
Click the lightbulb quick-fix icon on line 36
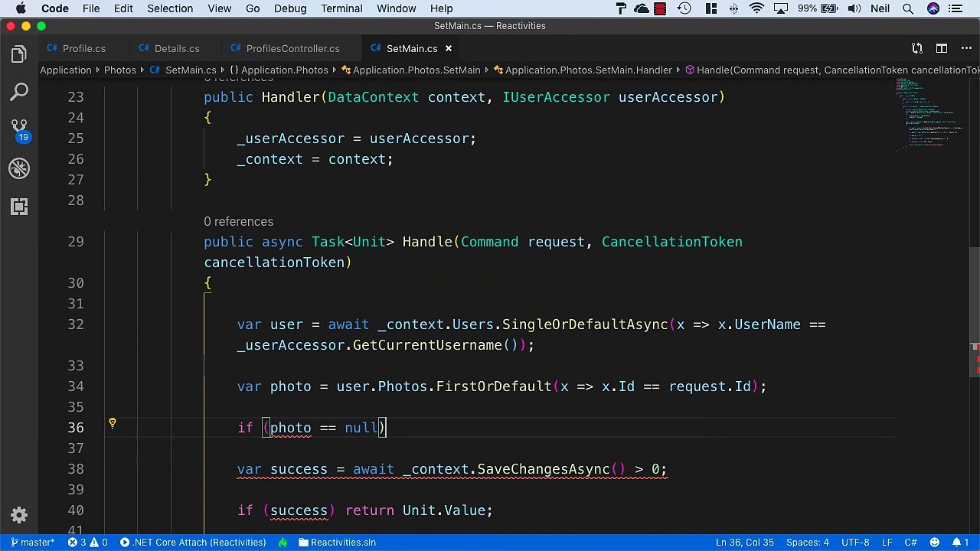(112, 423)
